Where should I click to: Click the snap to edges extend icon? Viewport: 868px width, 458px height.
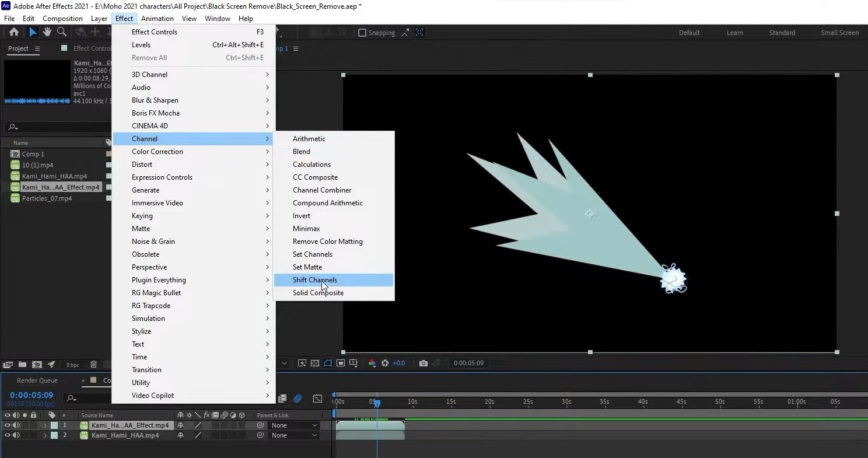click(x=405, y=33)
